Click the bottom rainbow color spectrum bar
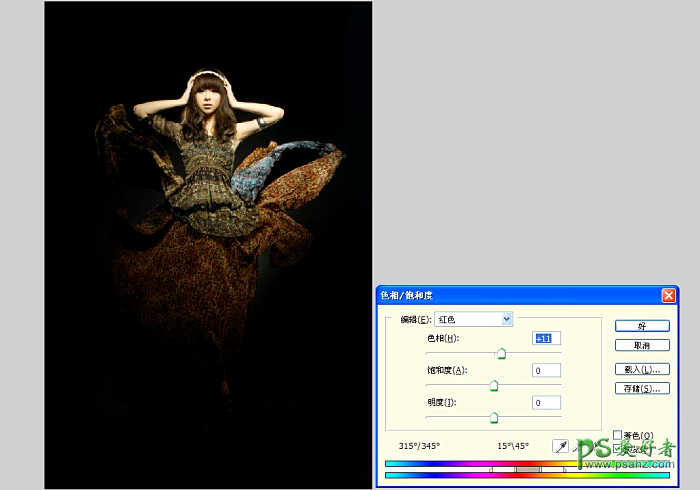The width and height of the screenshot is (700, 490). pyautogui.click(x=450, y=476)
